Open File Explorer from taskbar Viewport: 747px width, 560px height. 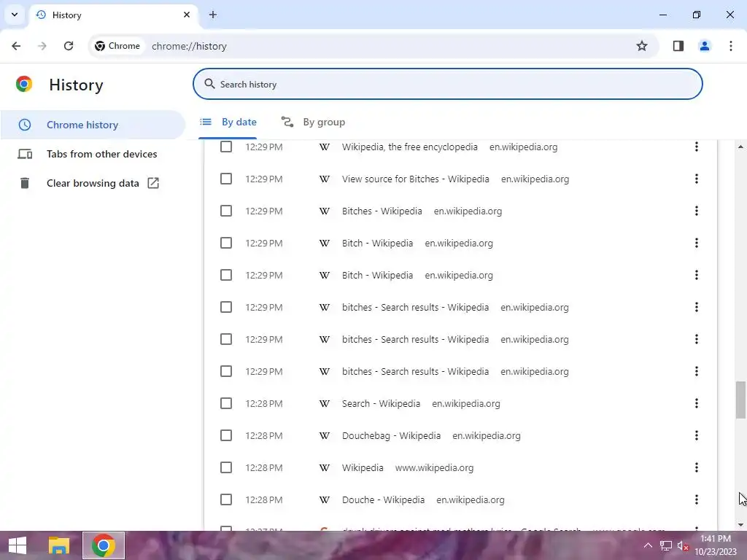pos(59,545)
